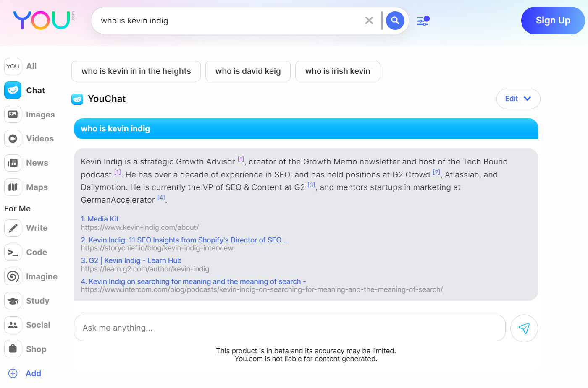Select the Chat sidebar icon

13,90
